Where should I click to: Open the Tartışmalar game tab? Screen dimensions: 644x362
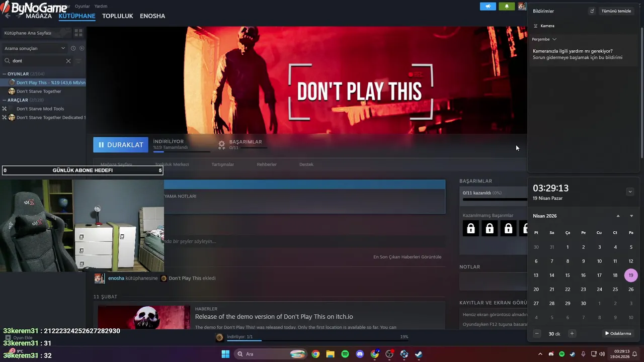pyautogui.click(x=223, y=164)
